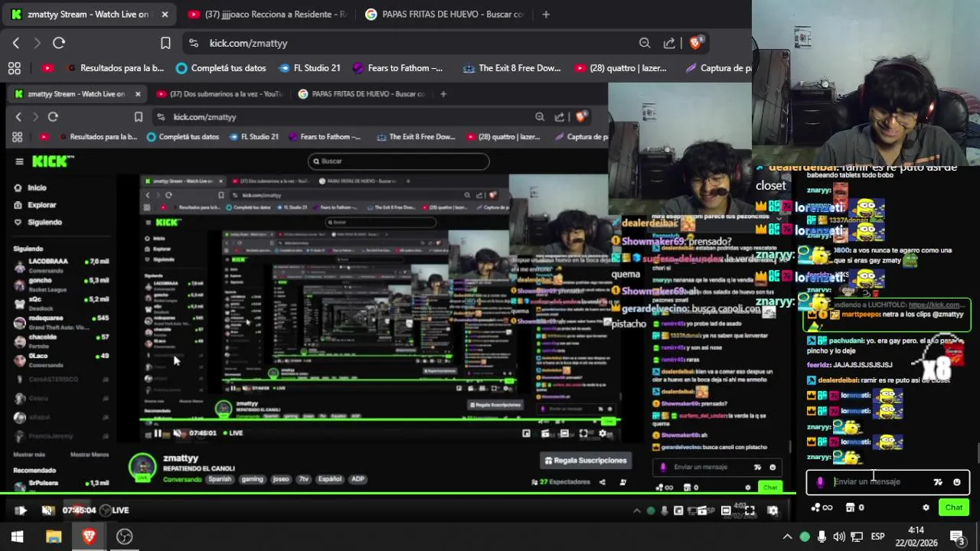
Task: Reload the page in the outer browser
Action: [59, 43]
